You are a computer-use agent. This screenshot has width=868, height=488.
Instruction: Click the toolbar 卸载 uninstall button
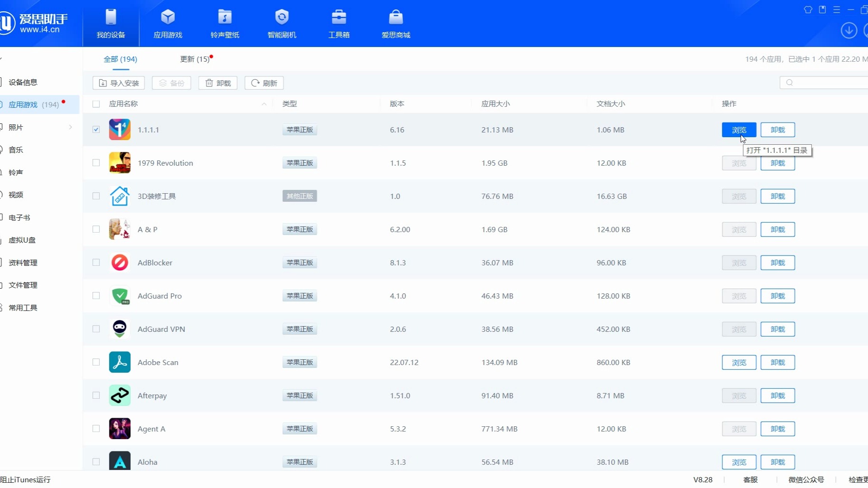tap(218, 83)
